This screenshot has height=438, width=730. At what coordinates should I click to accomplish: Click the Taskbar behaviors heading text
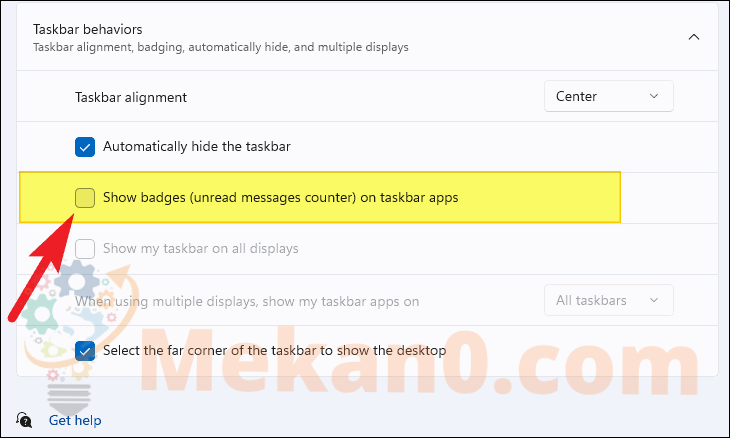(88, 29)
